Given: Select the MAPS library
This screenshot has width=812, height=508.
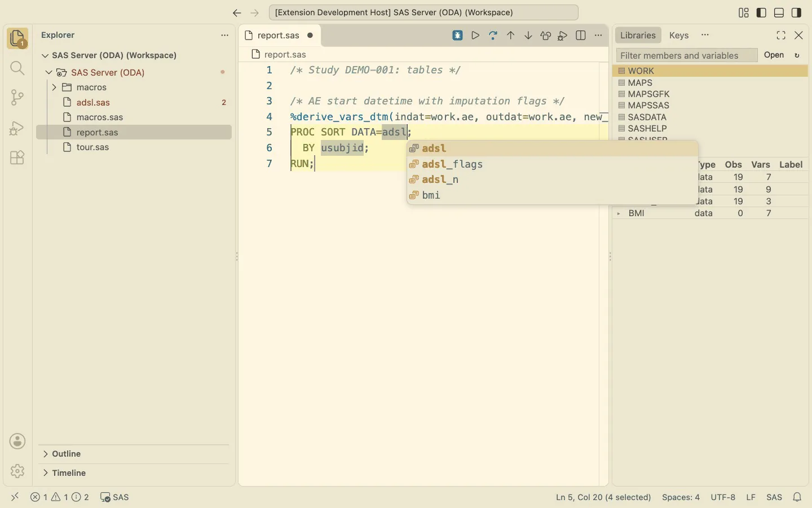Looking at the screenshot, I should pos(711,83).
